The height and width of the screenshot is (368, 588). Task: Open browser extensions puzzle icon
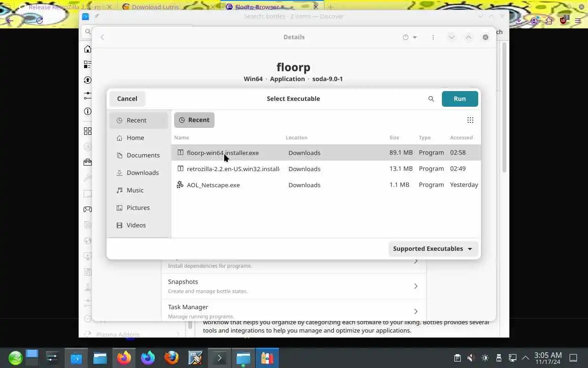[x=549, y=21]
